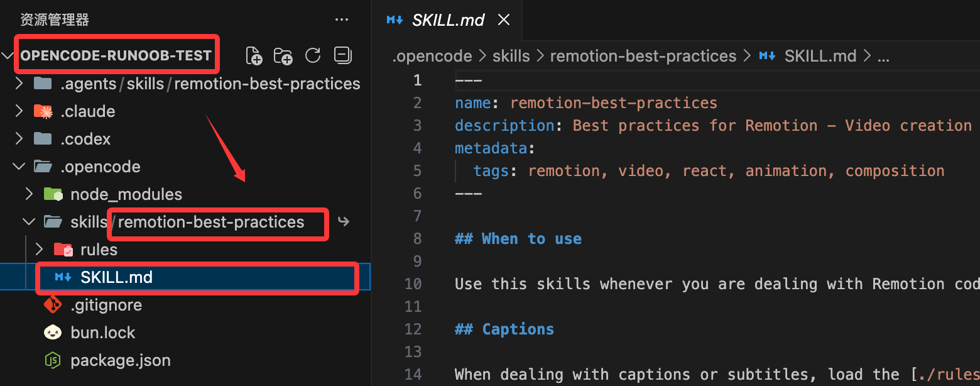Open explorer more actions ellipsis menu
This screenshot has height=386, width=980.
[x=342, y=20]
